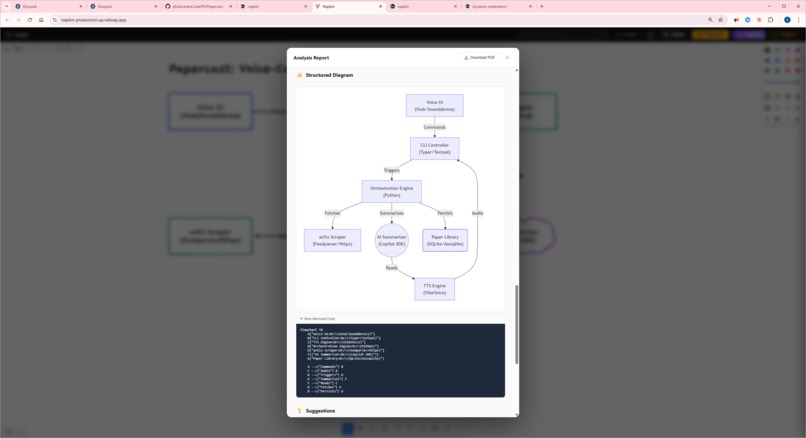The width and height of the screenshot is (806, 438).
Task: Select the AI Summarizer circle node
Action: 392,241
